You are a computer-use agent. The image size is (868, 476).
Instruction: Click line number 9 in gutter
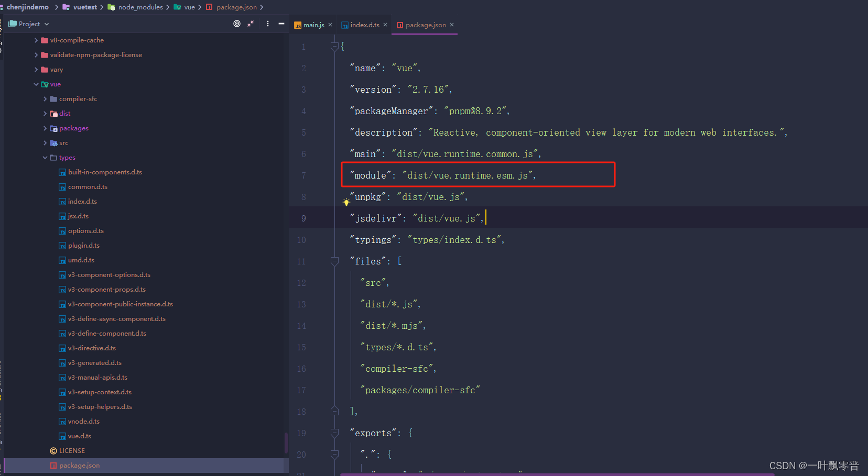[303, 218]
